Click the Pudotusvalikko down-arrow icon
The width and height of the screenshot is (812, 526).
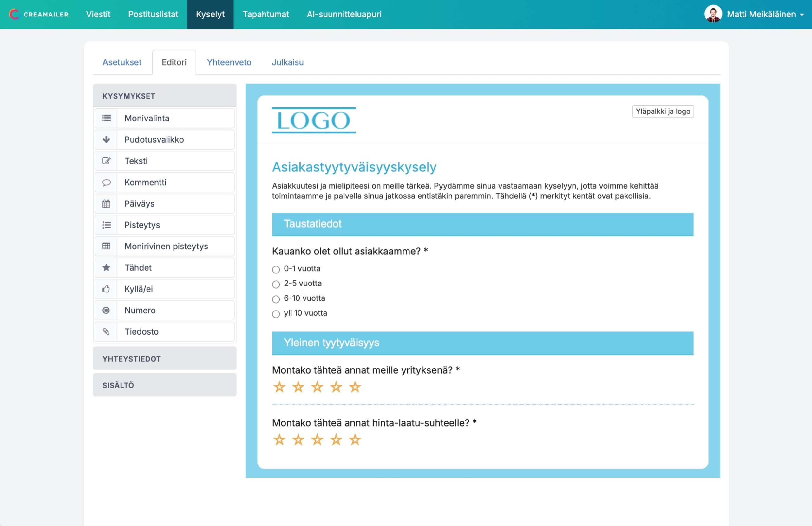(106, 139)
